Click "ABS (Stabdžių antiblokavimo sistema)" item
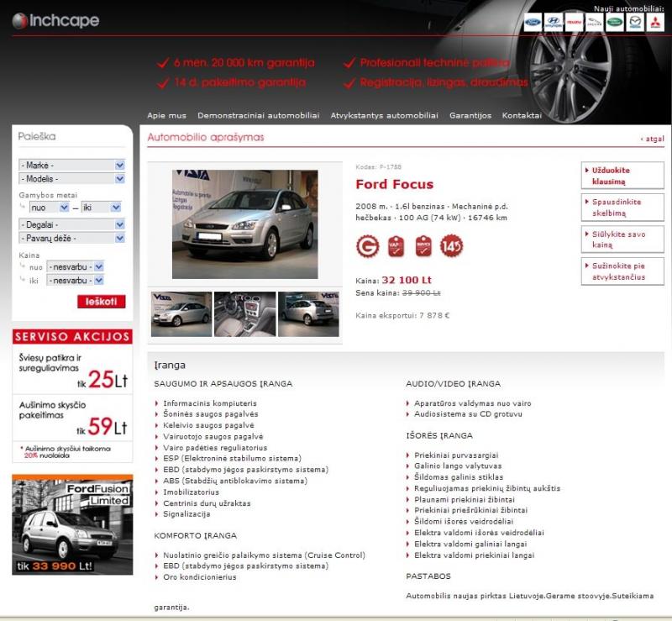The image size is (672, 621). point(235,481)
